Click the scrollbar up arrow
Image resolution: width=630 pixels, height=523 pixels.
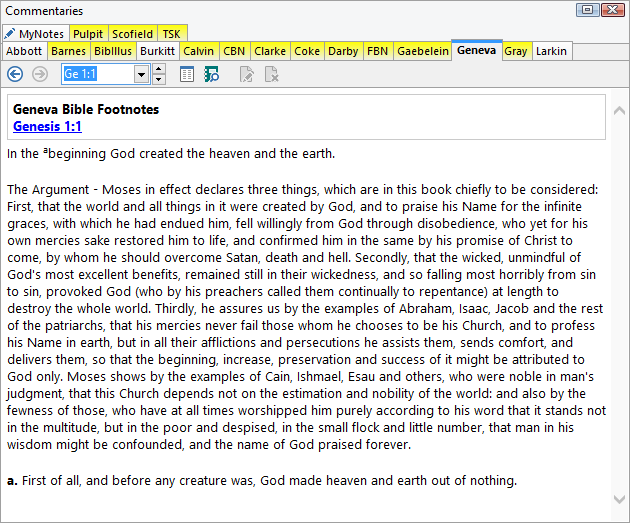pyautogui.click(x=619, y=110)
